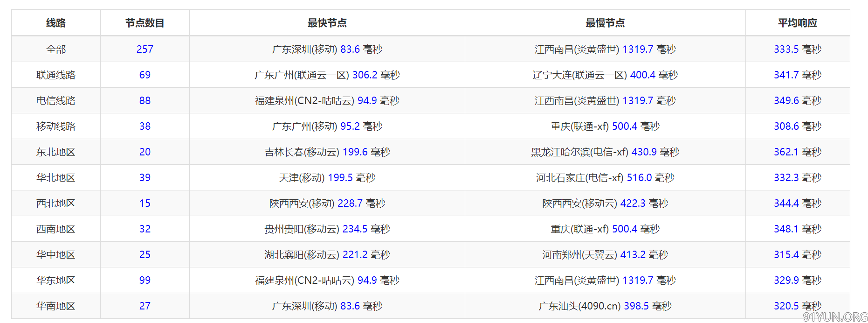This screenshot has width=868, height=323.
Task: Click the 最慢节点 column header
Action: [x=605, y=23]
